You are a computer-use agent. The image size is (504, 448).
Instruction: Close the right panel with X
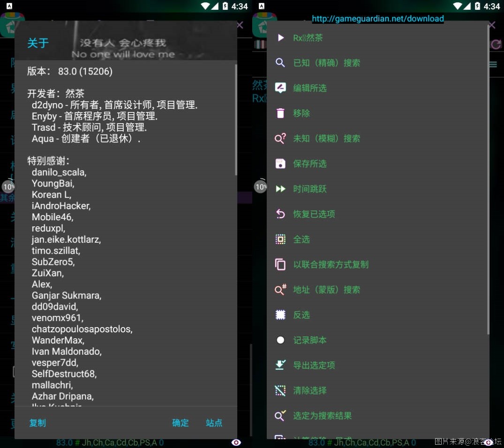tap(492, 25)
